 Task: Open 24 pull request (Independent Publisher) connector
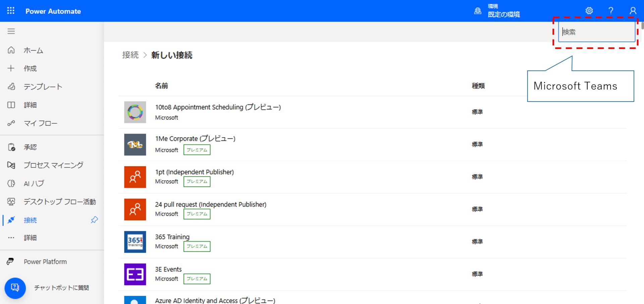(x=211, y=204)
